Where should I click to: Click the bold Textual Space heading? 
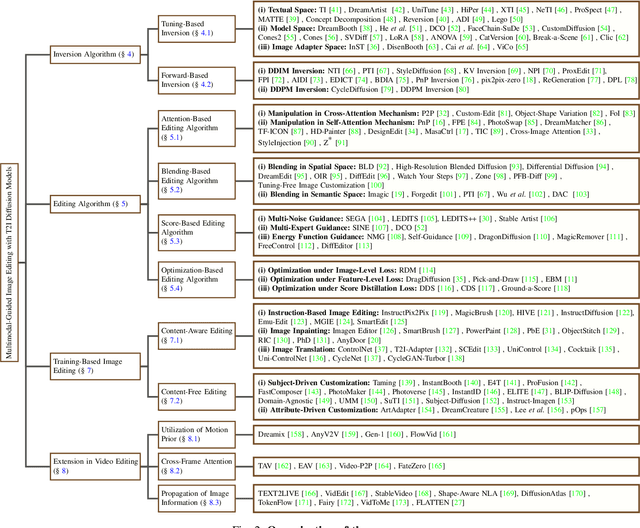point(287,10)
